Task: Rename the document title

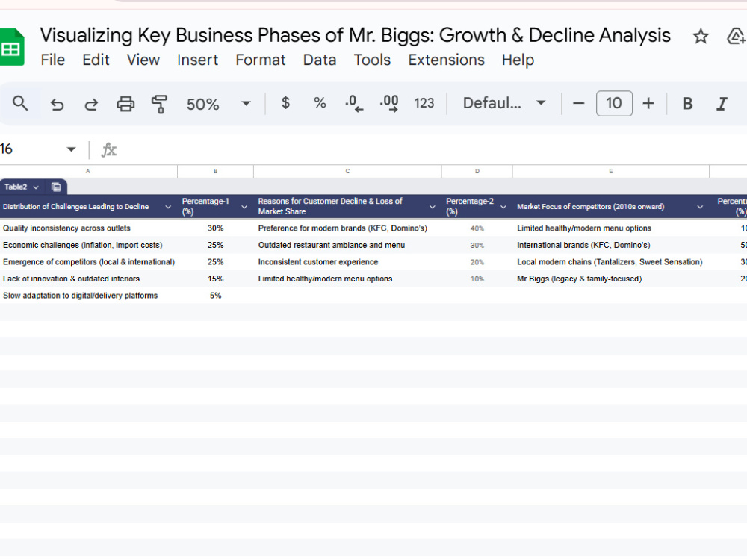Action: point(355,35)
